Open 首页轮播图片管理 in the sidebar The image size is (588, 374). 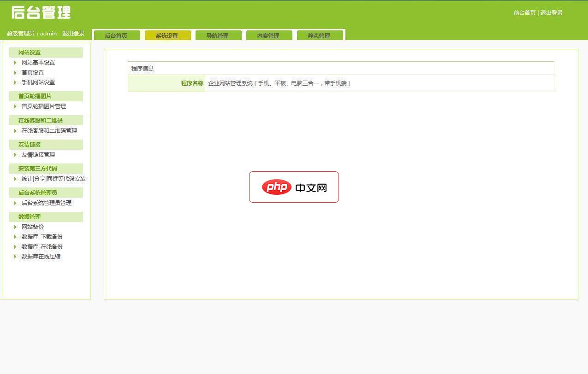(x=44, y=106)
